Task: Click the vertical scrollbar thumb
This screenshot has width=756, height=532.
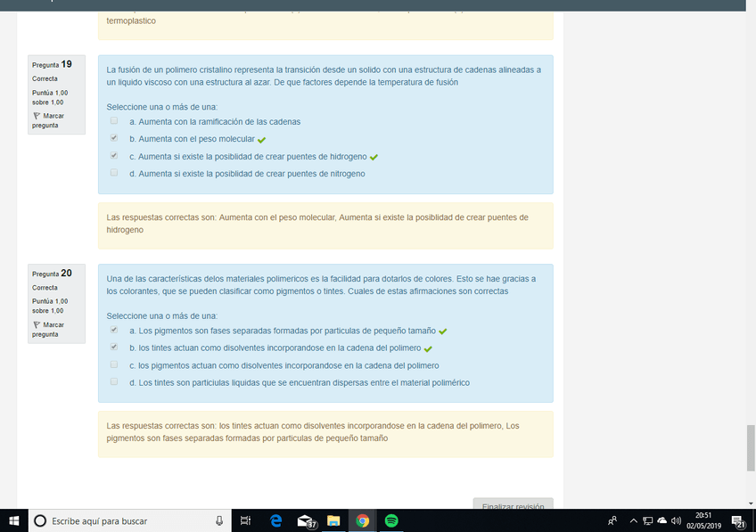Action: pos(751,447)
